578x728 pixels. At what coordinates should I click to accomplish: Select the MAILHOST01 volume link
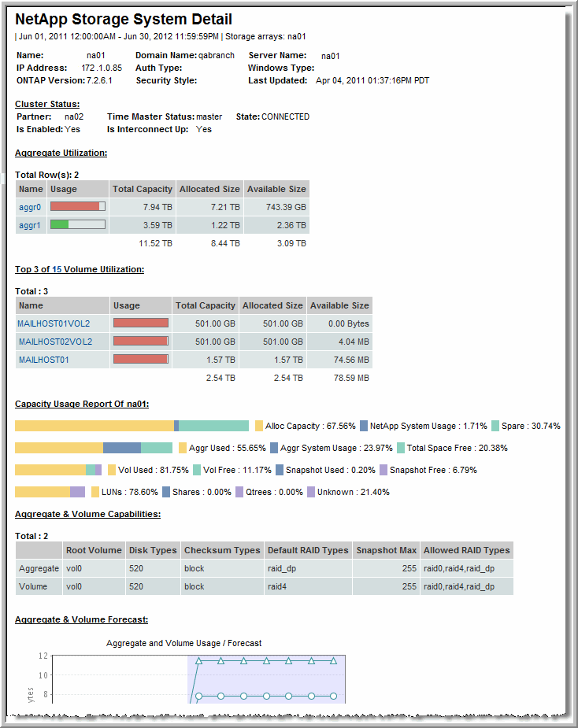coord(43,360)
